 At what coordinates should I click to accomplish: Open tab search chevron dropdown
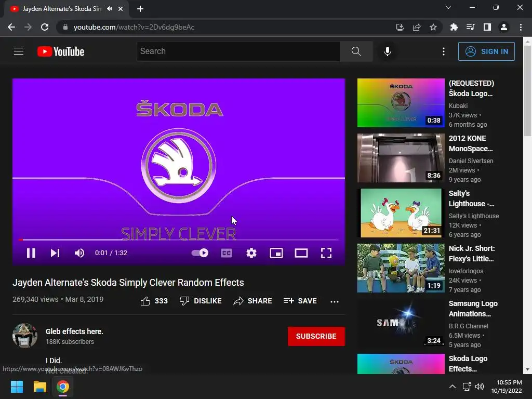[448, 7]
